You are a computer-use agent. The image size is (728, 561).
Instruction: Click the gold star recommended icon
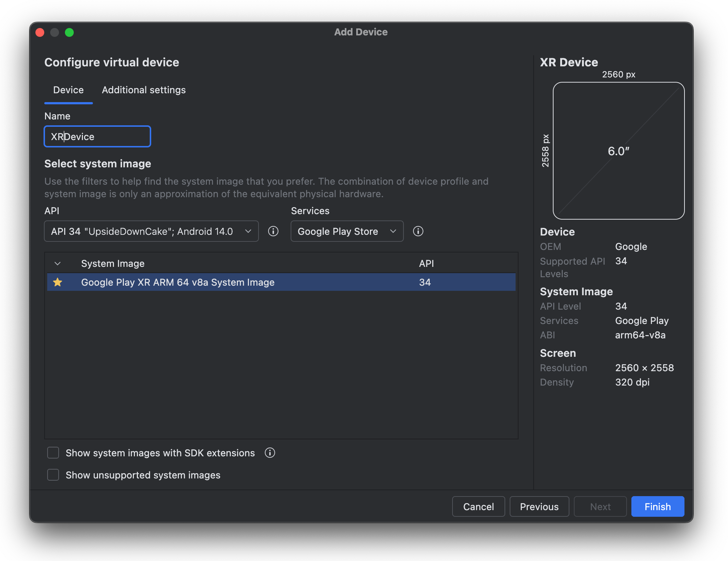(x=58, y=282)
